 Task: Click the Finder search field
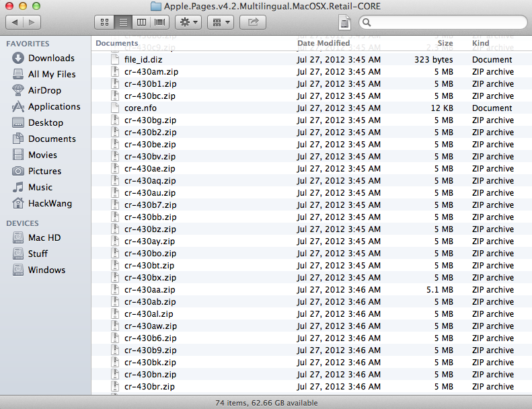coord(443,22)
